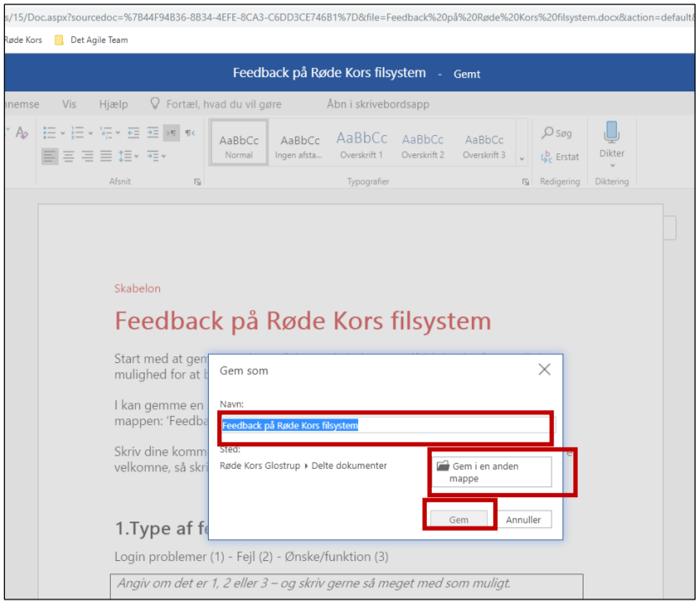The width and height of the screenshot is (700, 602).
Task: Click the Gemt status text
Action: pyautogui.click(x=467, y=74)
